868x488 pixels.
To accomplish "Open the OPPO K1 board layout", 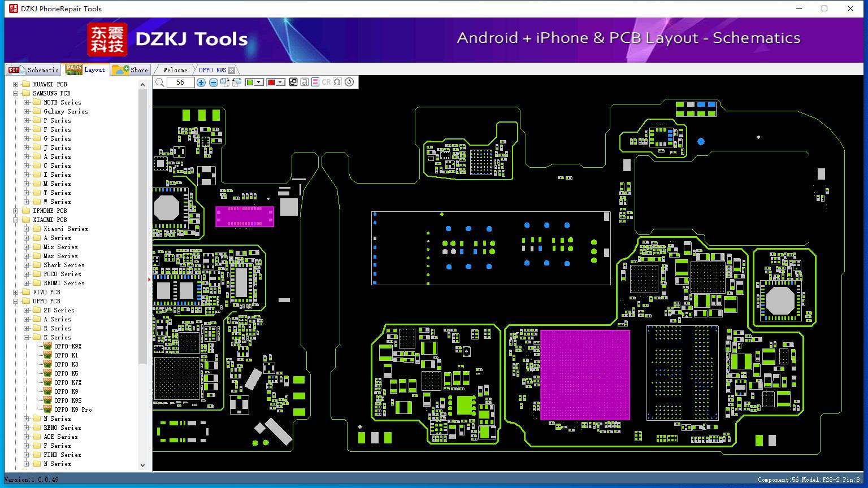I will [66, 355].
